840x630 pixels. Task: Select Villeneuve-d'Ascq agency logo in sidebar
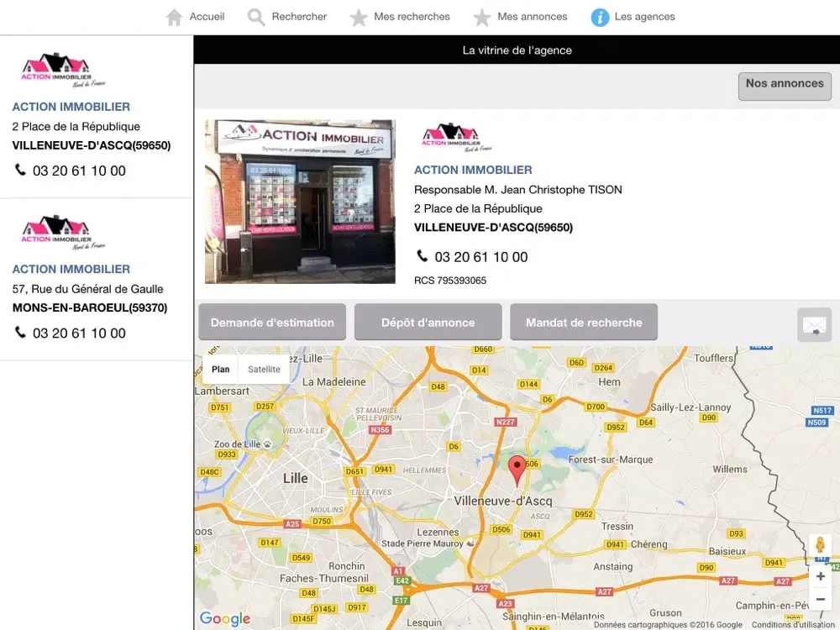click(x=63, y=71)
